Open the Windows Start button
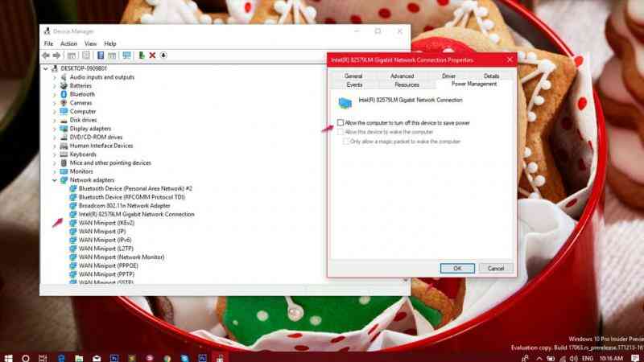This screenshot has height=362, width=644. click(8, 358)
